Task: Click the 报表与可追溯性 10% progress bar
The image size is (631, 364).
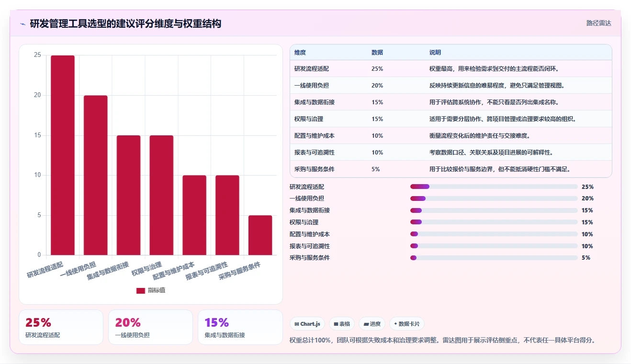Action: click(x=494, y=246)
